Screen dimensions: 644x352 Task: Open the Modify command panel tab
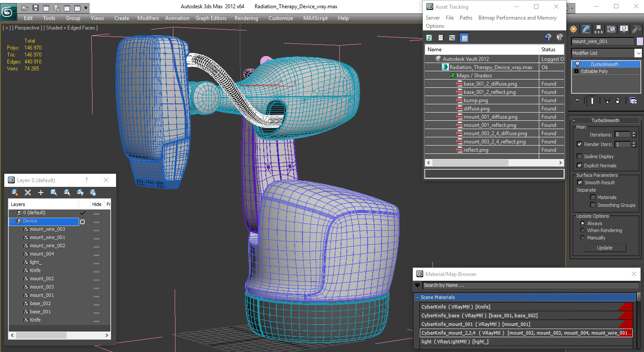pos(586,29)
